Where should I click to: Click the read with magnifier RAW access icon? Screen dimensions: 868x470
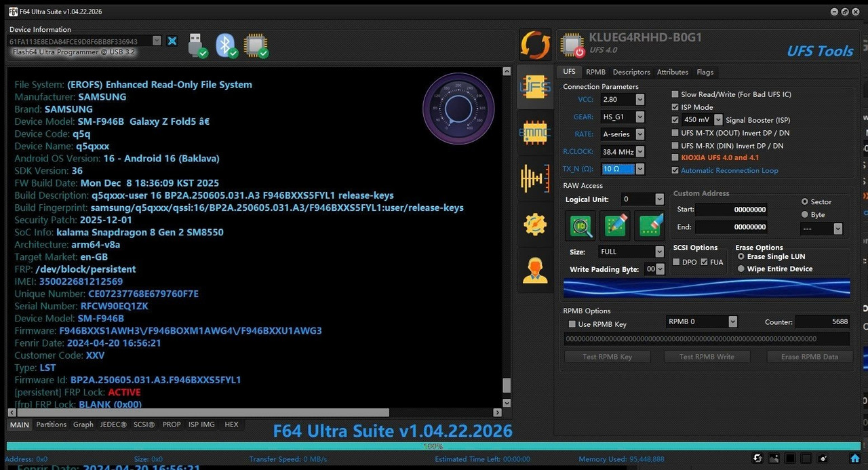coord(580,226)
